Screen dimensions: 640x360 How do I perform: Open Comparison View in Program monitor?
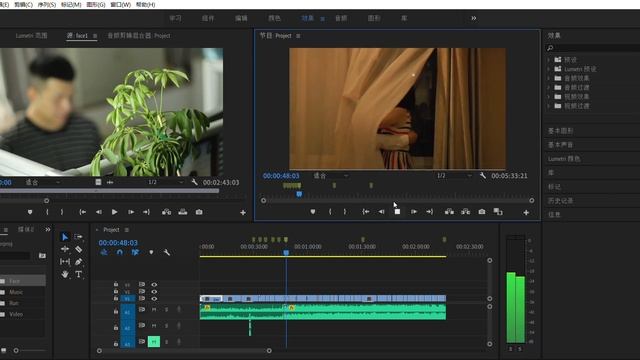[x=498, y=211]
